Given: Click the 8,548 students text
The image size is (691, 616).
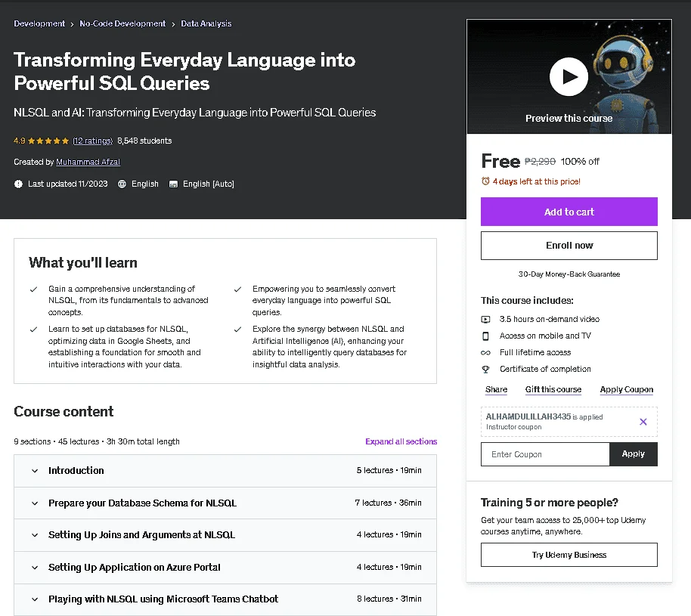Looking at the screenshot, I should click(x=144, y=141).
